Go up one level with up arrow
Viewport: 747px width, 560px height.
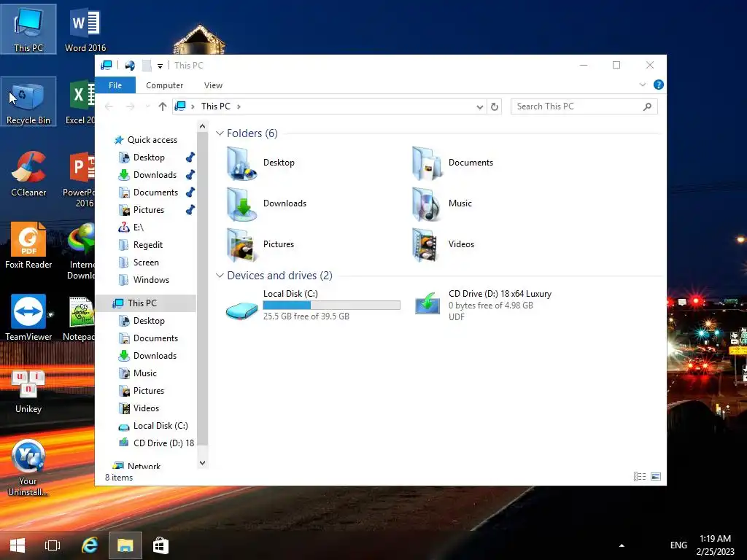coord(163,106)
